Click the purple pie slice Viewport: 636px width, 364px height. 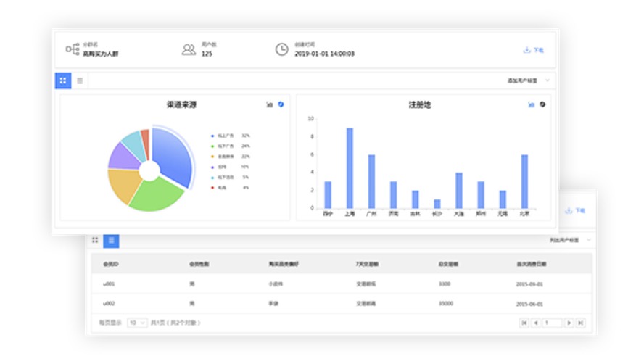click(124, 157)
